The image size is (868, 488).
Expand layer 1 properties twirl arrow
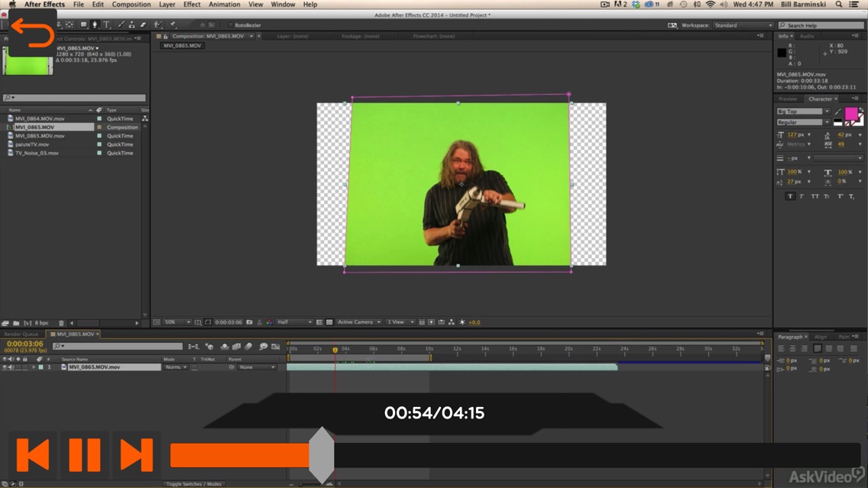coord(34,367)
